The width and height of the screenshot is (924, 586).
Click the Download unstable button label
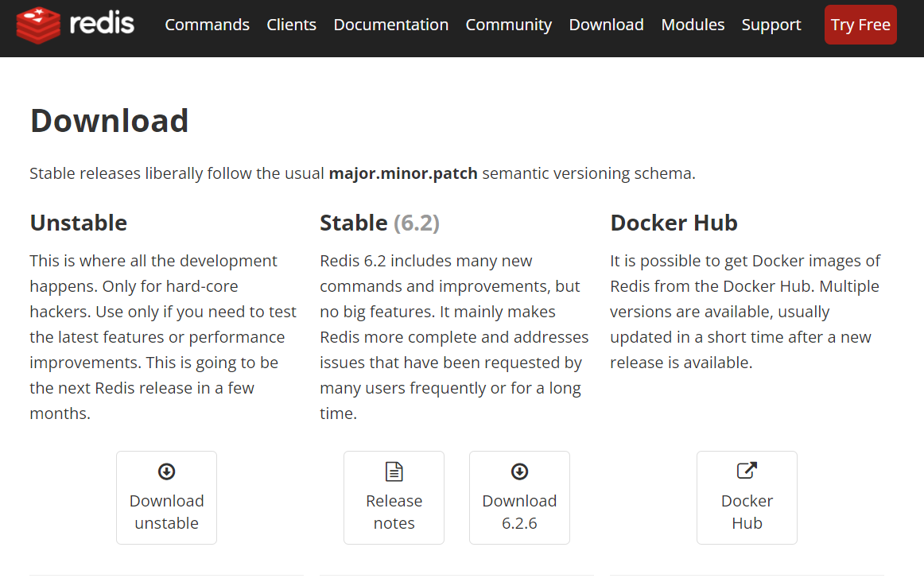click(x=166, y=512)
